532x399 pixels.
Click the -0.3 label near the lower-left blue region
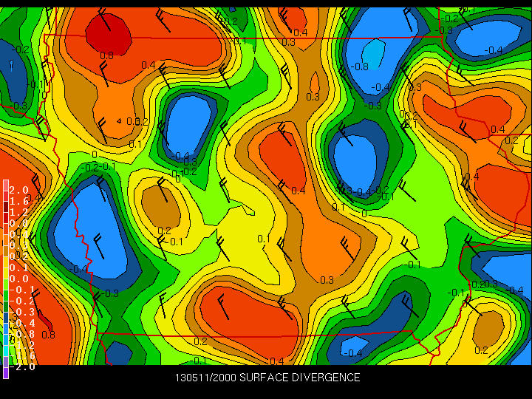pyautogui.click(x=111, y=293)
